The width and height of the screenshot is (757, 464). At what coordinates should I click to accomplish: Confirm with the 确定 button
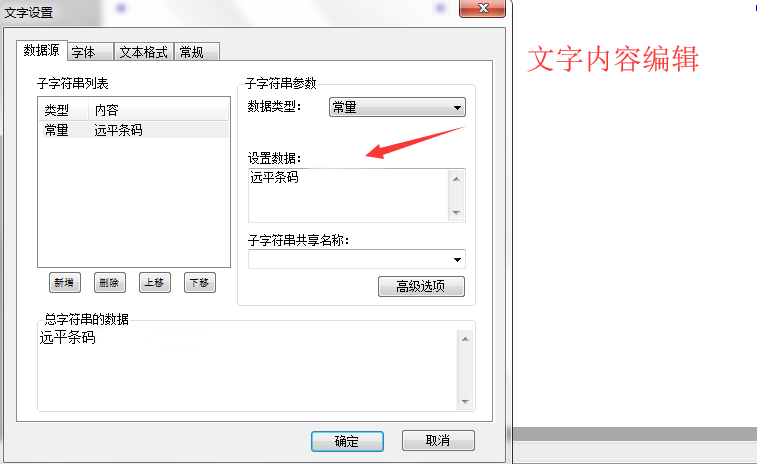(348, 441)
